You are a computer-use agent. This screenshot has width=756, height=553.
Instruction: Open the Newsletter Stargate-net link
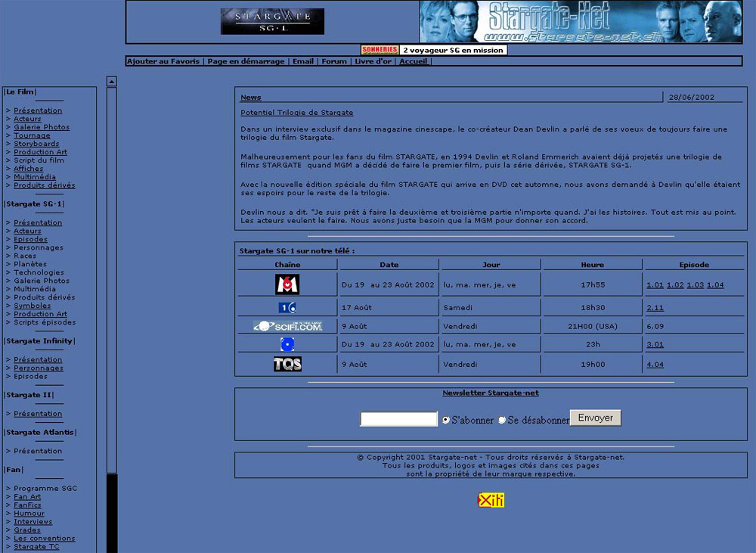491,393
